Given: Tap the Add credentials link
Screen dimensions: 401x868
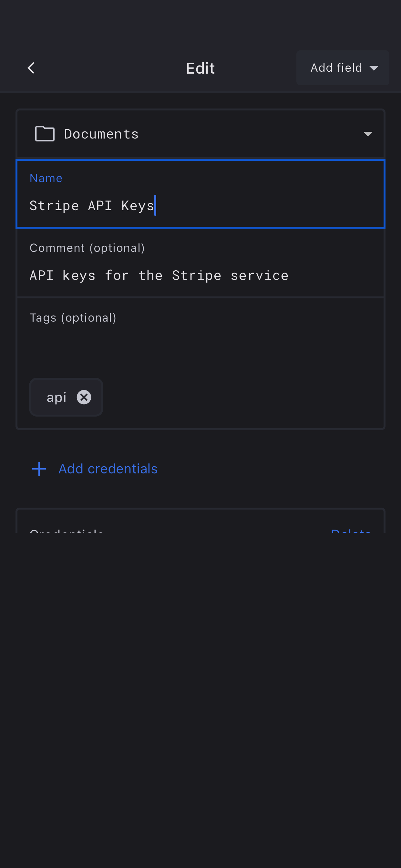Looking at the screenshot, I should [x=108, y=469].
